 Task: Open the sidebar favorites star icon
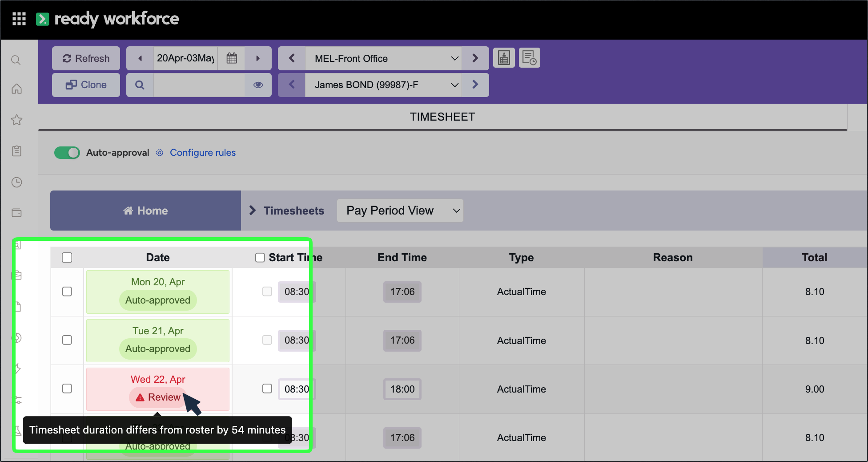click(16, 120)
